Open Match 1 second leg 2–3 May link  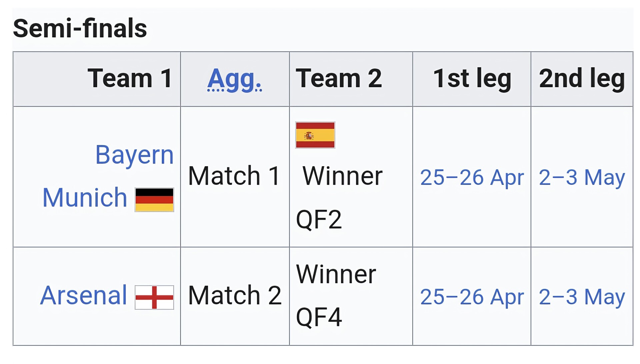coord(582,178)
